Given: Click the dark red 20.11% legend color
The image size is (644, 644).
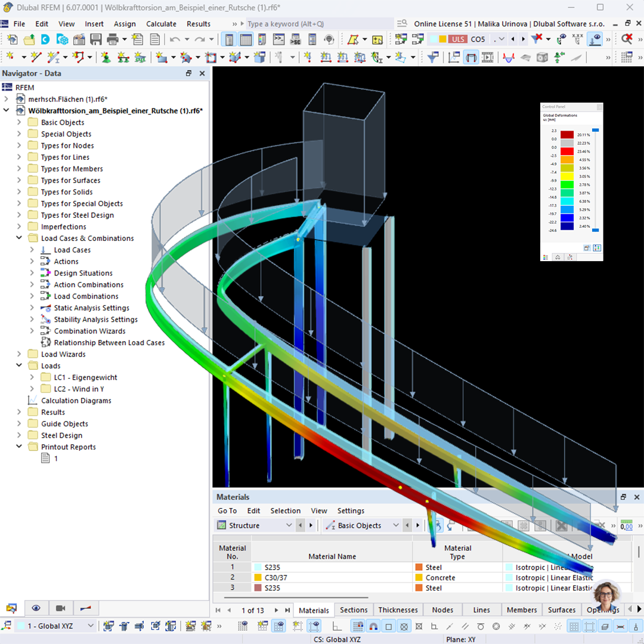Looking at the screenshot, I should tap(567, 135).
